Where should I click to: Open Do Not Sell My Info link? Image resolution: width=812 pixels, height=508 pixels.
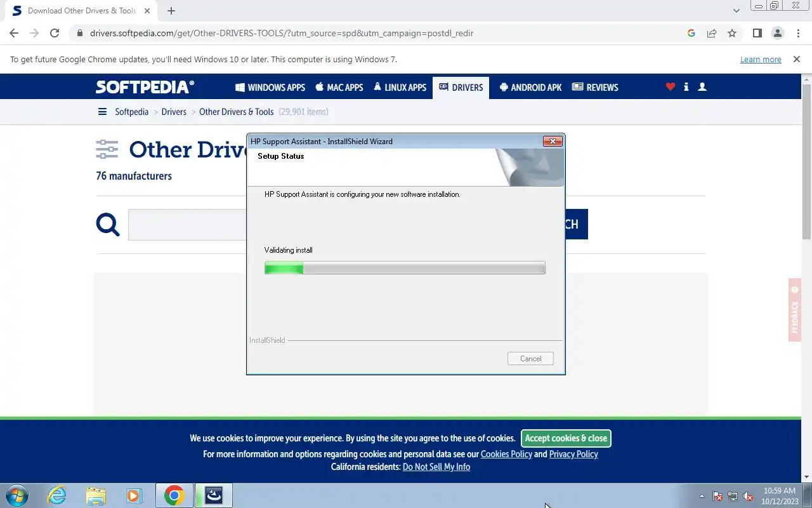coord(436,467)
